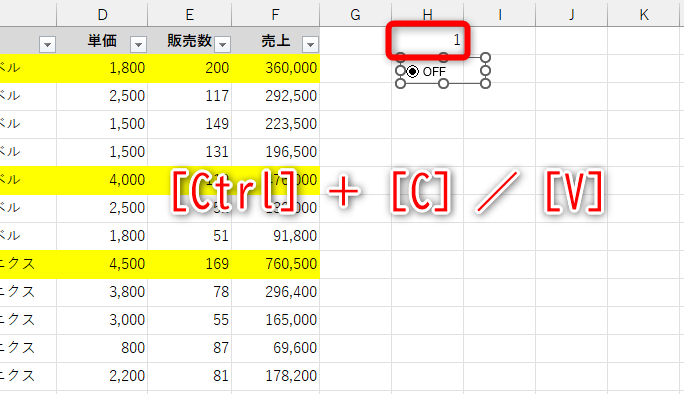Click the 296,400 sales cell
This screenshot has width=684, height=394.
[x=276, y=292]
